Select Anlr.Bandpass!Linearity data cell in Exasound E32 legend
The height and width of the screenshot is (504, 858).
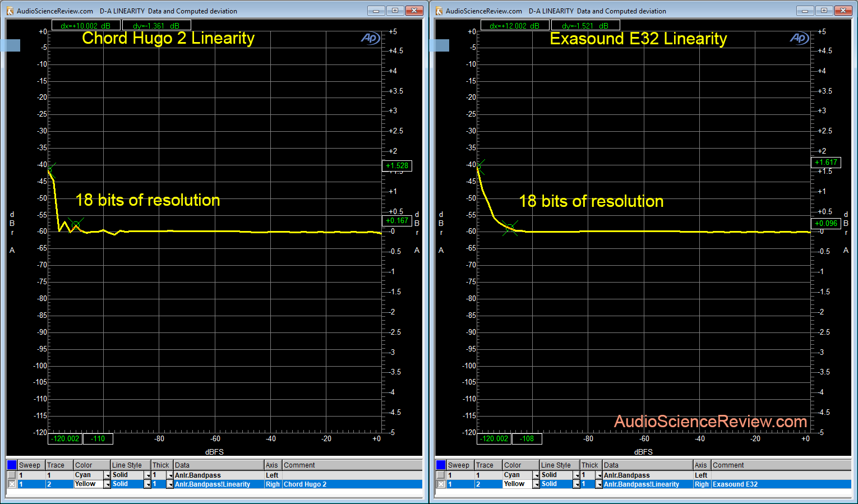coord(648,484)
